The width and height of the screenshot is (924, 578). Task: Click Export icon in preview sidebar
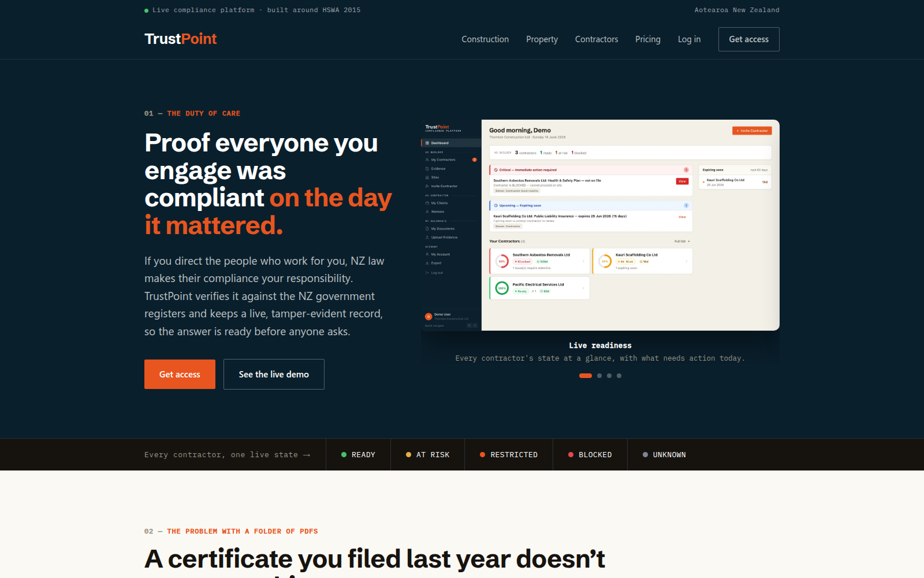click(x=427, y=263)
